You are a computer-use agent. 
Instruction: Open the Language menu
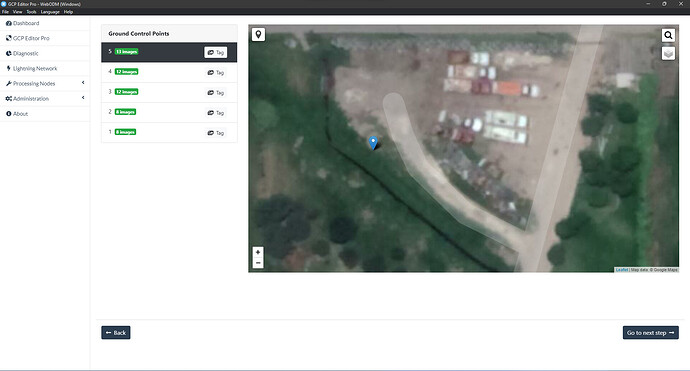(50, 12)
